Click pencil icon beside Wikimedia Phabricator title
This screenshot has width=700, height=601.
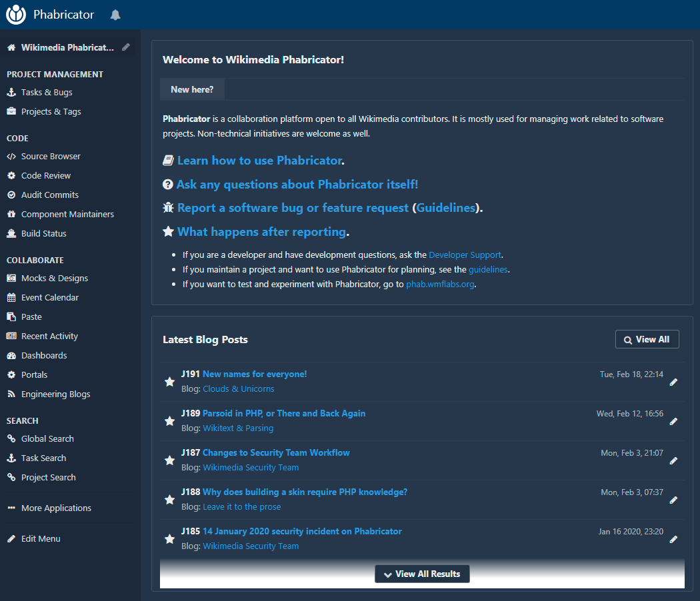[126, 47]
